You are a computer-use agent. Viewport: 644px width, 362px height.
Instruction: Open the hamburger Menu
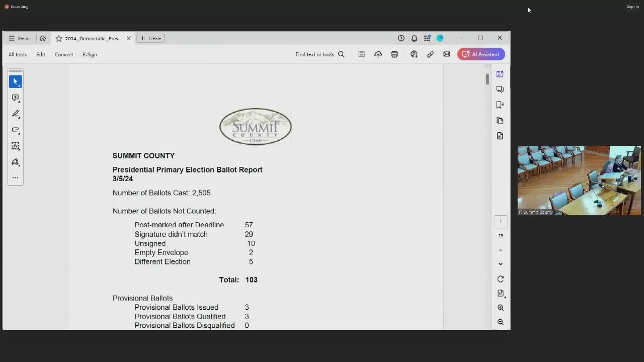click(x=19, y=38)
